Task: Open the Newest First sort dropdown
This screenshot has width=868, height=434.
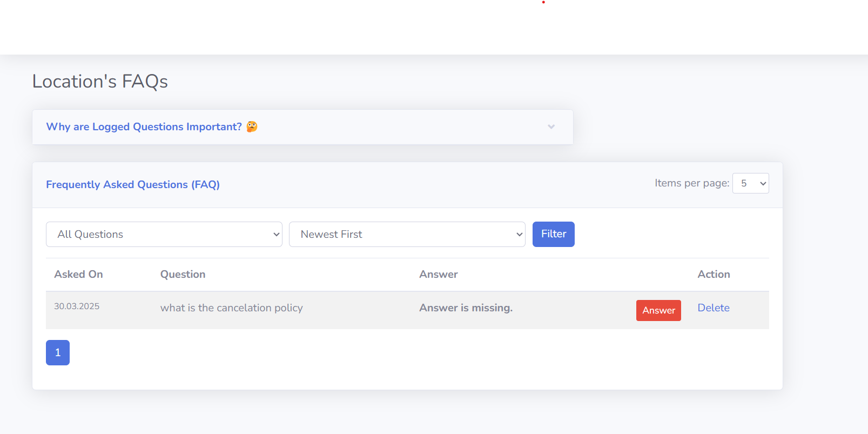Action: point(407,234)
